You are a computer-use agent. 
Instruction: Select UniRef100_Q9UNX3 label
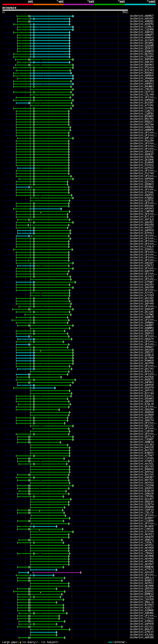tap(142, 184)
